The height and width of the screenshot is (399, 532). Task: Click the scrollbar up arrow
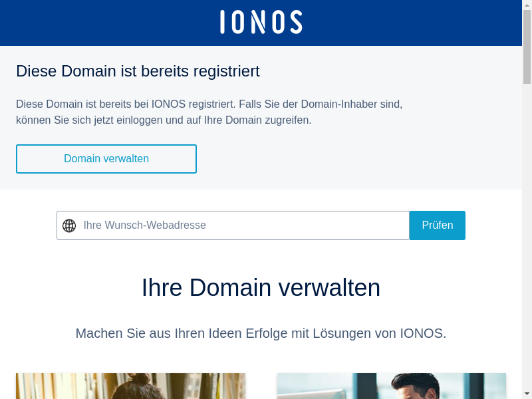(x=527, y=5)
